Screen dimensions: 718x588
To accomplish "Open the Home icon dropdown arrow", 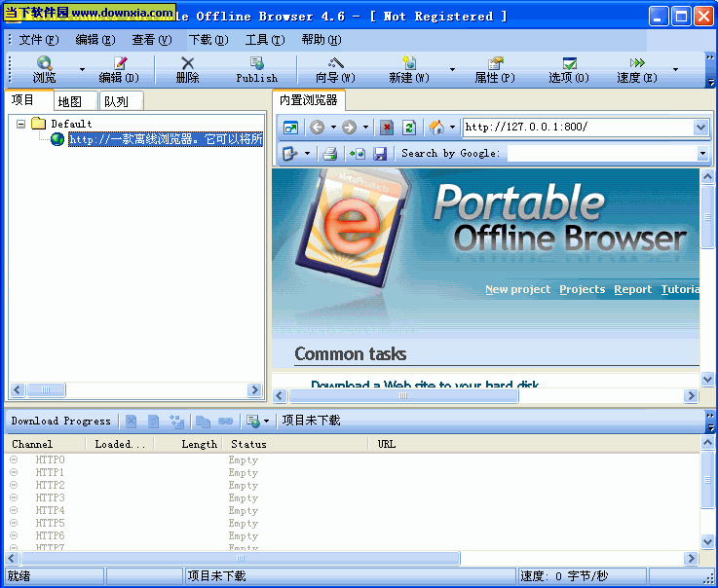I will point(452,128).
